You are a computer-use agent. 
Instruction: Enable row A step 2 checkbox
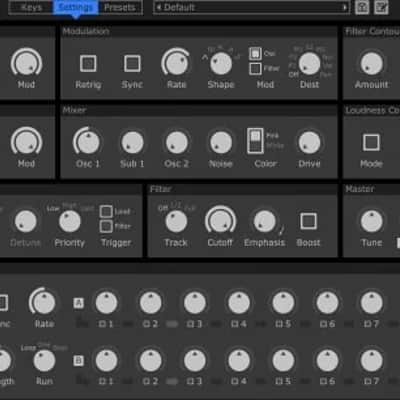pos(146,324)
